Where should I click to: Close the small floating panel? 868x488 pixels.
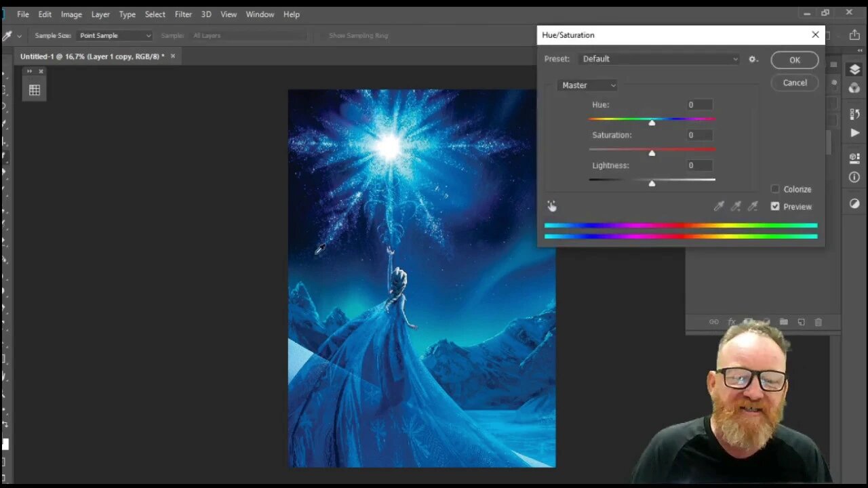[x=41, y=71]
